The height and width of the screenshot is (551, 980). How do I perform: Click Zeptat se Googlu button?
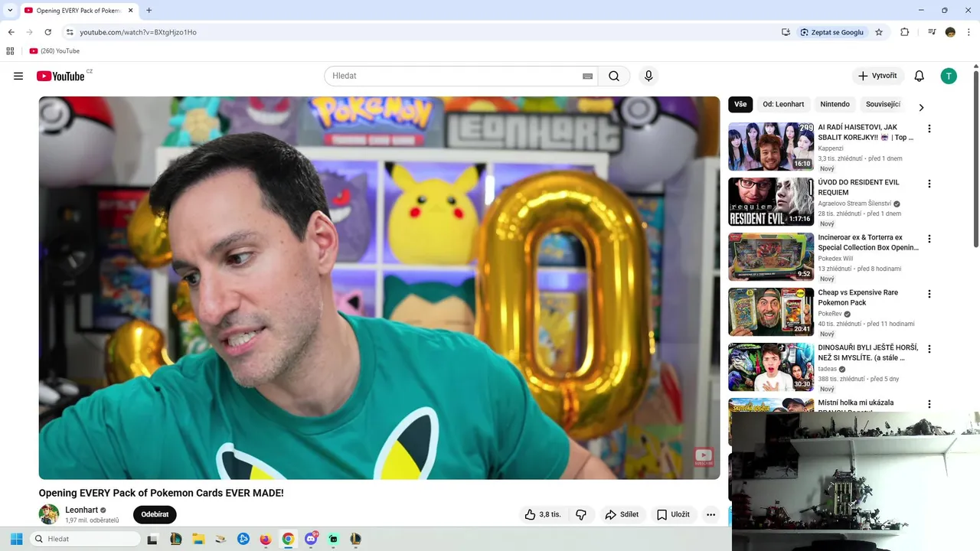point(831,32)
